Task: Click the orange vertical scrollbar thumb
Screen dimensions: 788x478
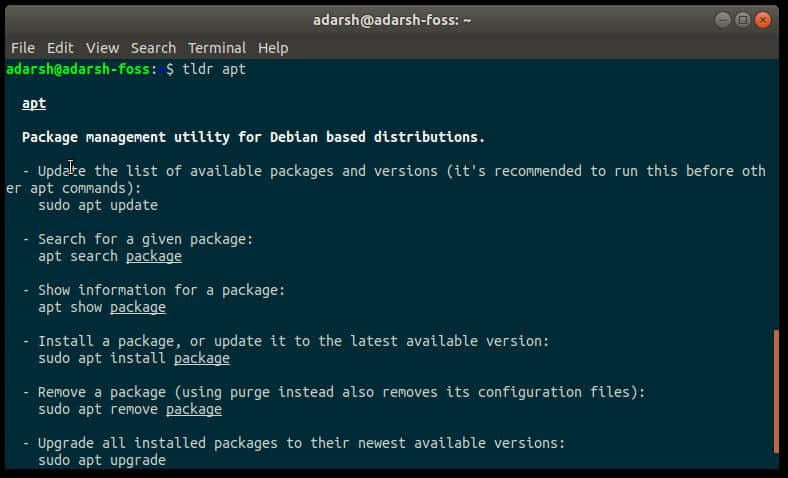Action: pos(776,390)
